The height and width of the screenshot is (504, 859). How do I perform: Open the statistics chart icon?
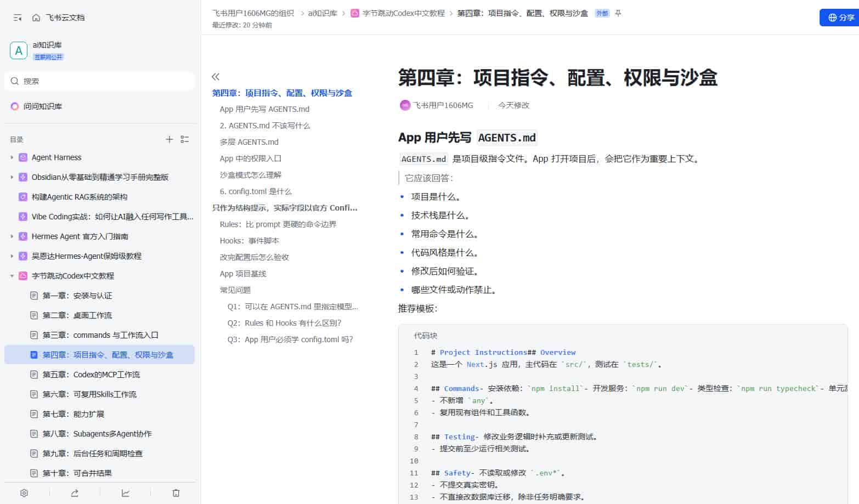(x=126, y=493)
